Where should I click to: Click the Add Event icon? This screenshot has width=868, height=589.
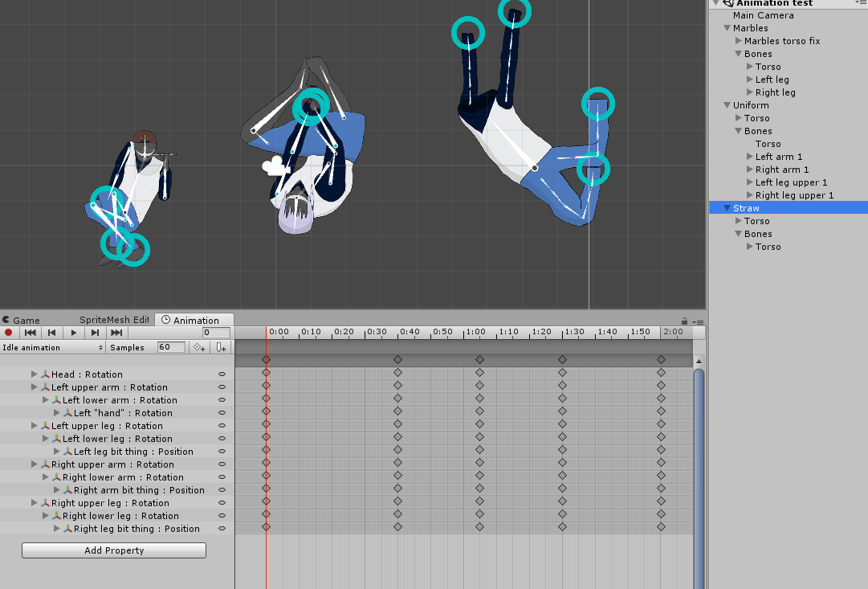pos(221,347)
